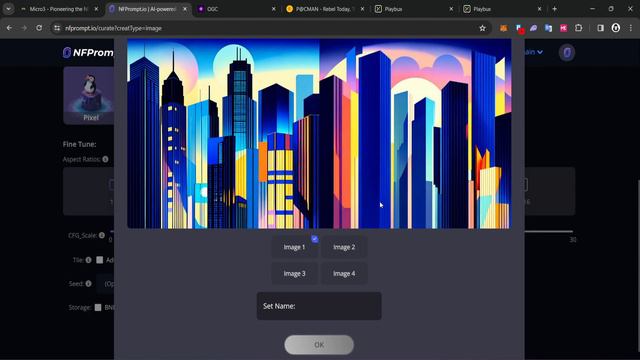This screenshot has height=360, width=640.
Task: Open the pink square extension icon
Action: pos(563,28)
